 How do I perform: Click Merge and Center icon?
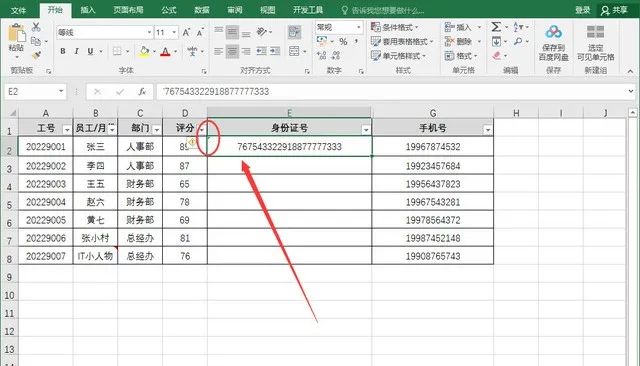pos(294,51)
